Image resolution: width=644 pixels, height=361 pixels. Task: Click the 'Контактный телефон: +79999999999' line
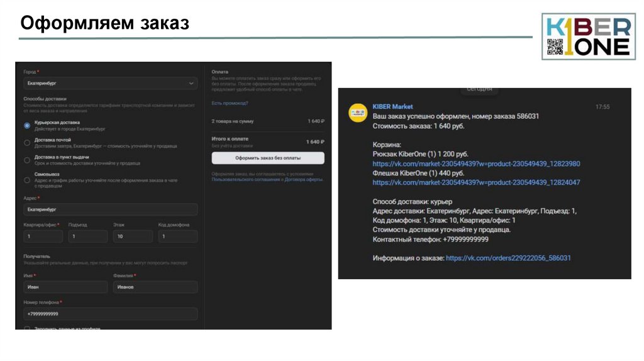430,240
